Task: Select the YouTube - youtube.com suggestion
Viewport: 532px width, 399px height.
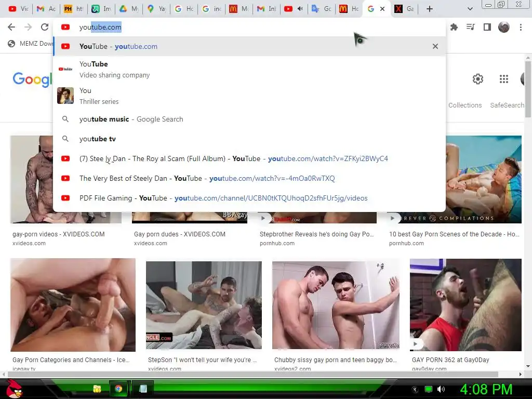Action: pyautogui.click(x=249, y=46)
